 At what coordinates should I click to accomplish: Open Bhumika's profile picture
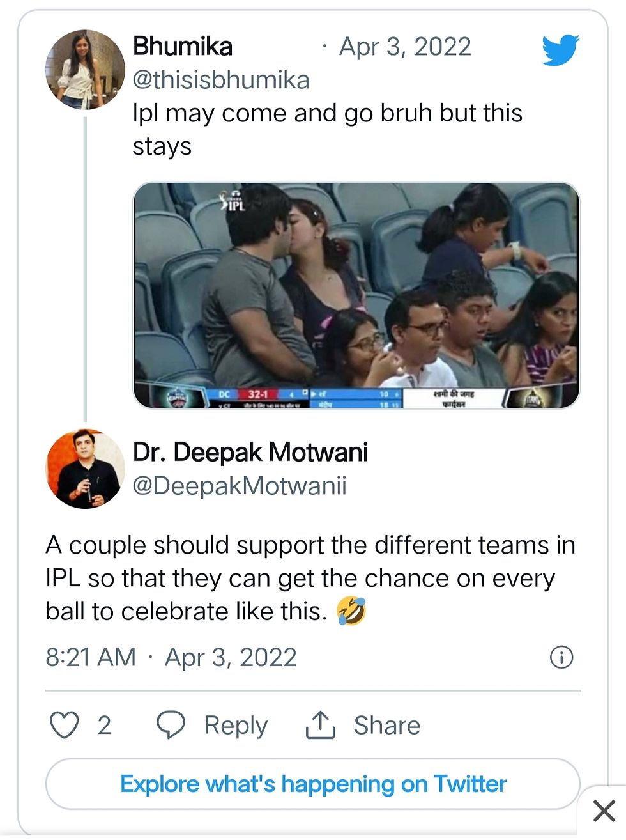(x=84, y=70)
